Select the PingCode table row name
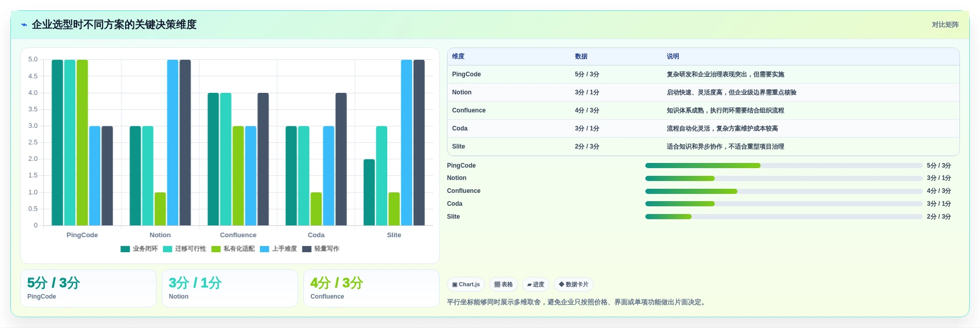The width and height of the screenshot is (980, 328). [467, 74]
